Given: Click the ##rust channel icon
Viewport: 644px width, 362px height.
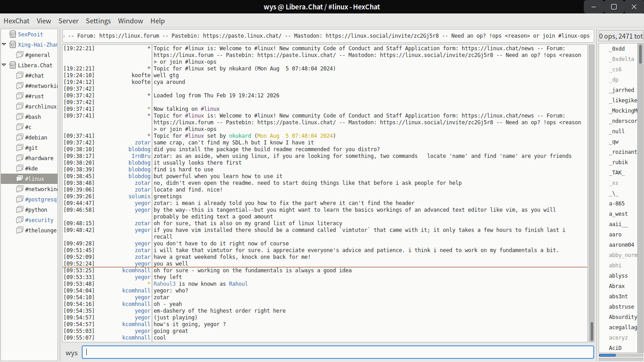Looking at the screenshot, I should pyautogui.click(x=19, y=96).
